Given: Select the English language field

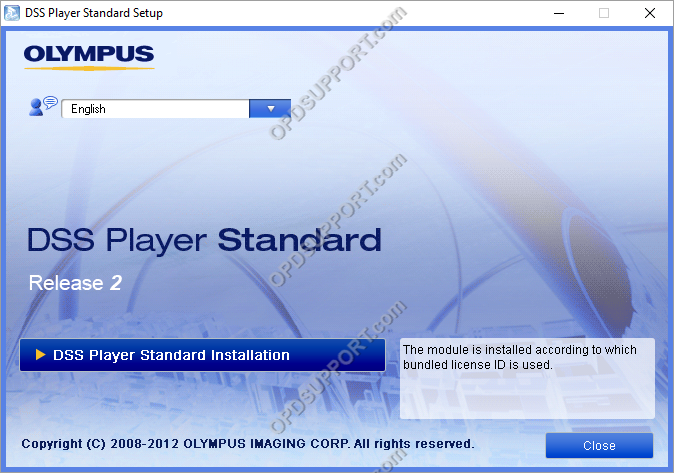Looking at the screenshot, I should point(155,109).
